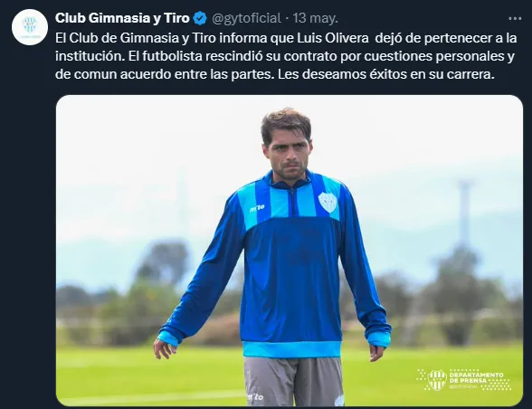Viewport: 532px width, 409px height.
Task: Click the light-blue hem band of jacket
Action: point(291,349)
